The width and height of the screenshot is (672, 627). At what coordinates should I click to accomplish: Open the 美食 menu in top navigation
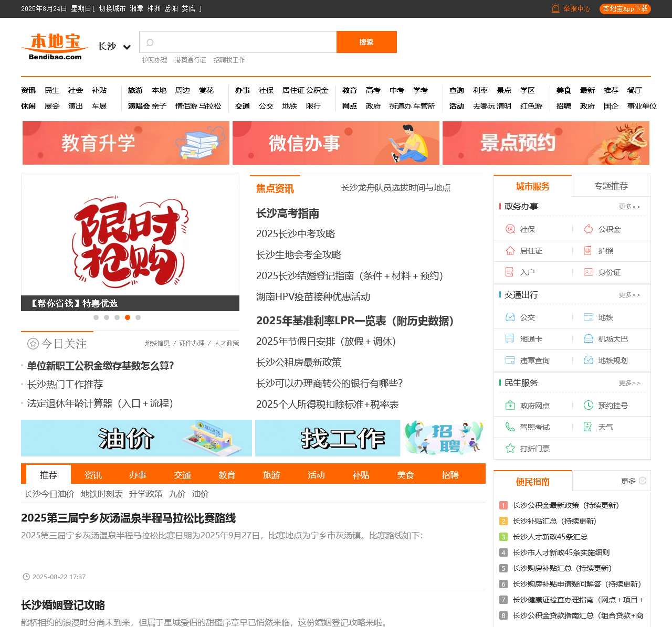563,90
